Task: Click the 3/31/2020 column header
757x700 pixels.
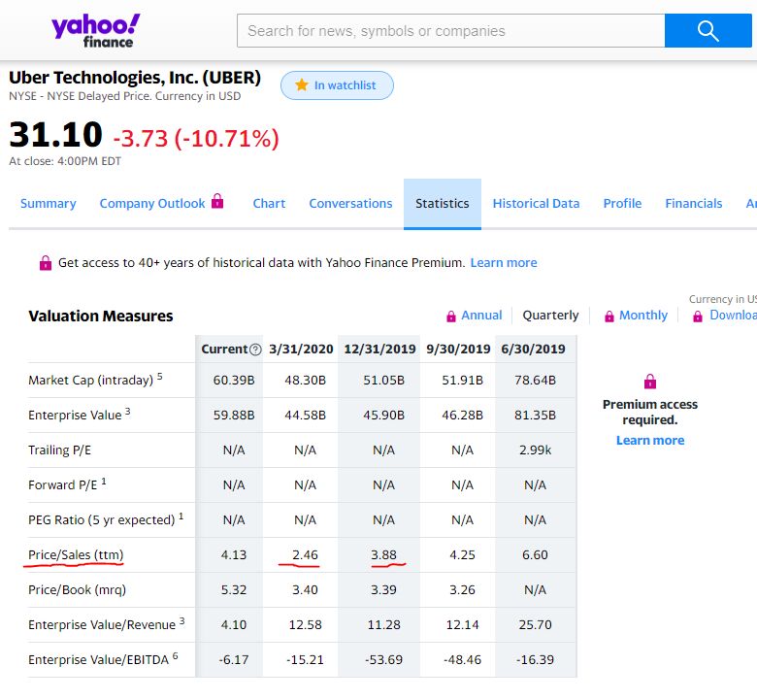Action: click(x=301, y=350)
